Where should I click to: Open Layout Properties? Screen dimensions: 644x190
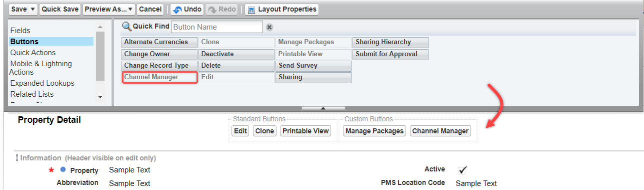(x=282, y=9)
